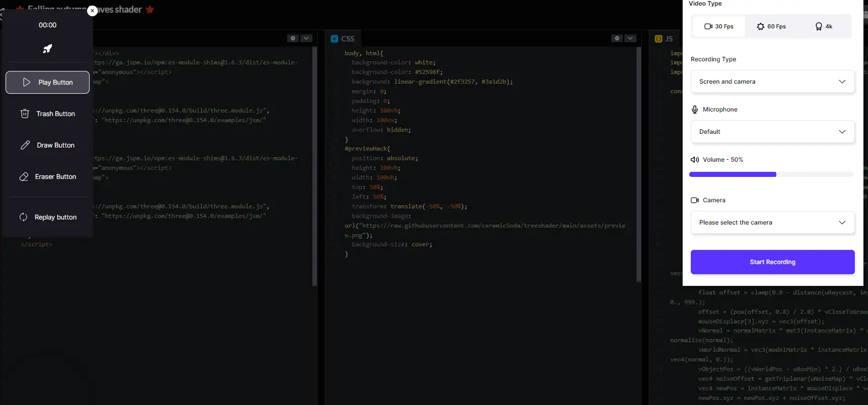
Task: Click the Trash Button
Action: [x=48, y=114]
